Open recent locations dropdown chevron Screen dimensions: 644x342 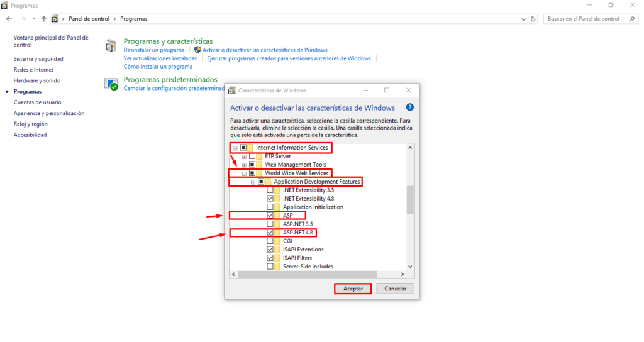34,19
